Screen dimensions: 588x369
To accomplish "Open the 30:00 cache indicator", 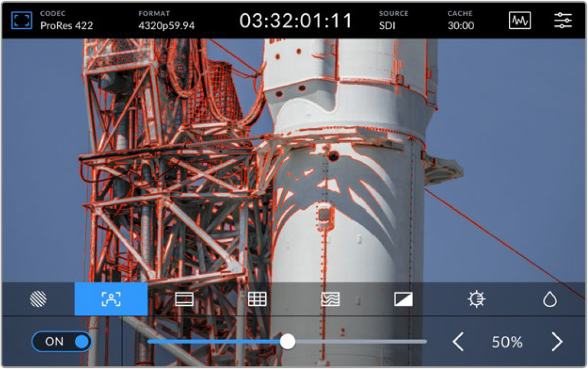I will point(461,20).
